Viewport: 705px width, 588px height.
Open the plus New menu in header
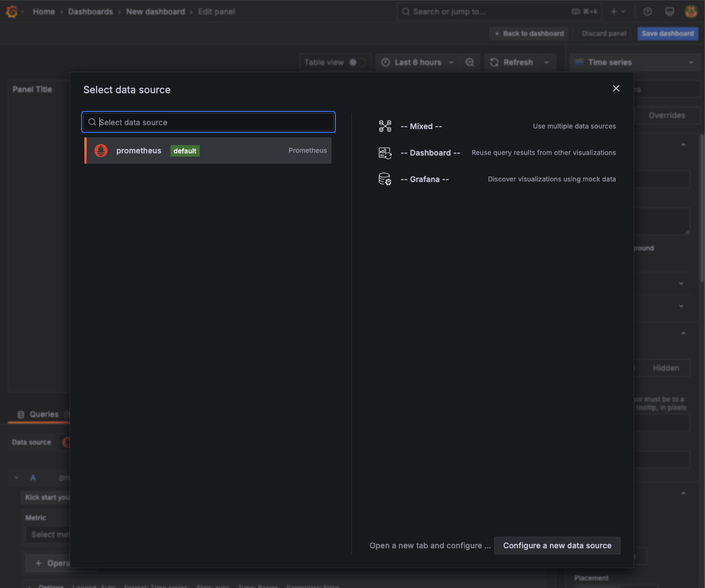(618, 12)
